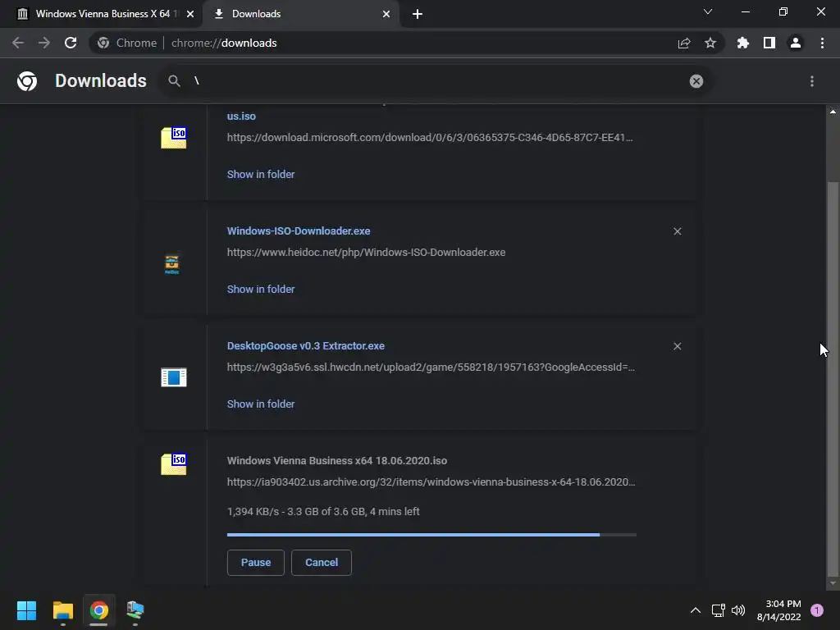Click the downloads search magnifier icon

(174, 81)
